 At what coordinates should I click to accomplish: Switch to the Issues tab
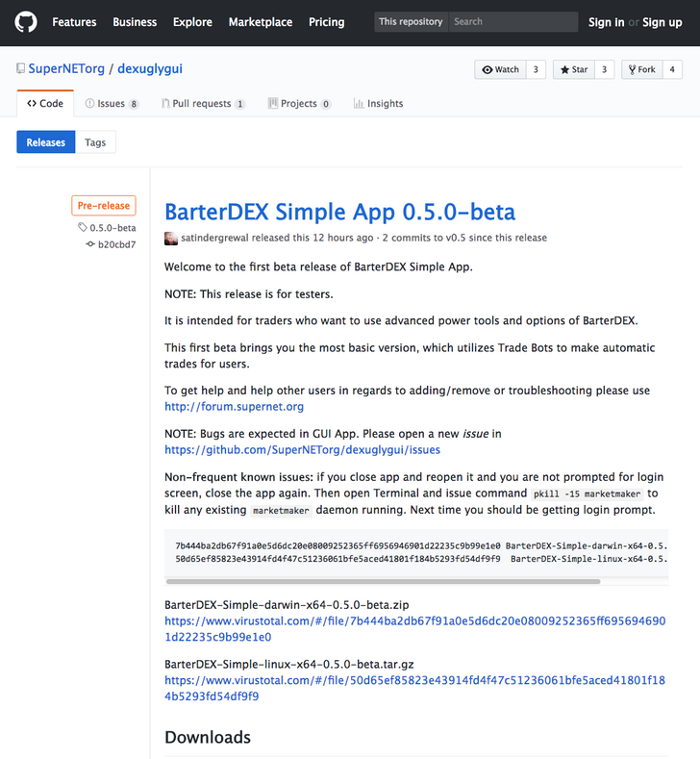112,103
